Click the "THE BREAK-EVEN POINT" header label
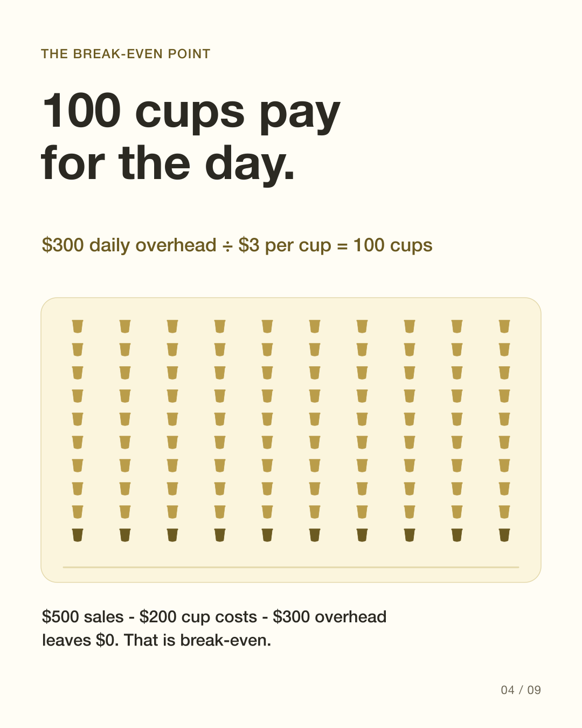582x728 pixels. (126, 54)
